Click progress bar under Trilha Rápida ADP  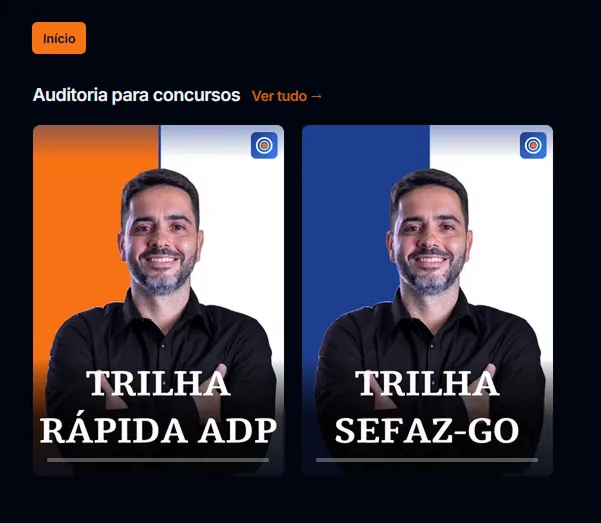[158, 460]
